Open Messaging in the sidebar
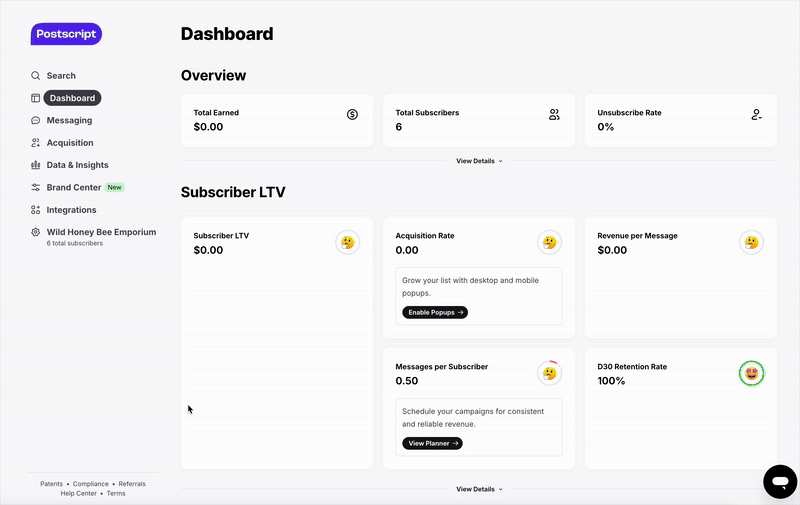800x505 pixels. point(69,121)
